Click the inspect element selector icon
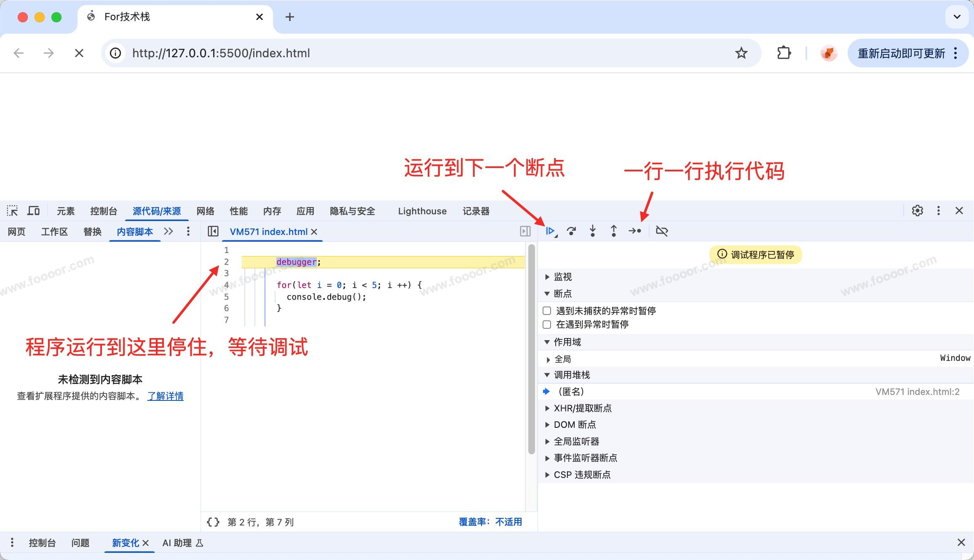 12,211
